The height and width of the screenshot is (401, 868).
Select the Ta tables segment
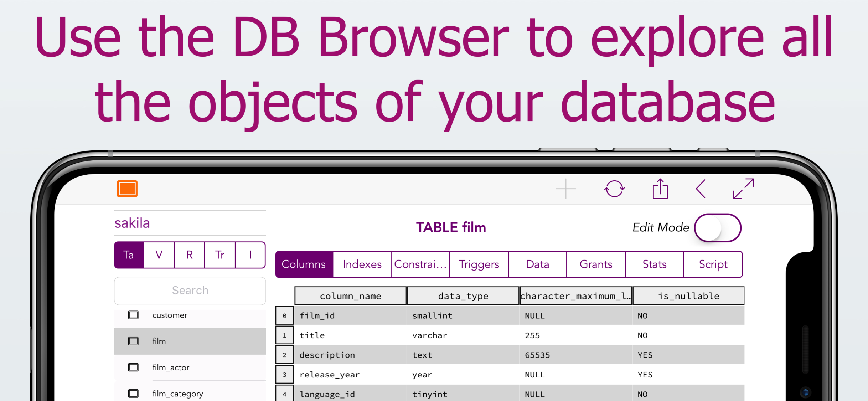tap(129, 255)
